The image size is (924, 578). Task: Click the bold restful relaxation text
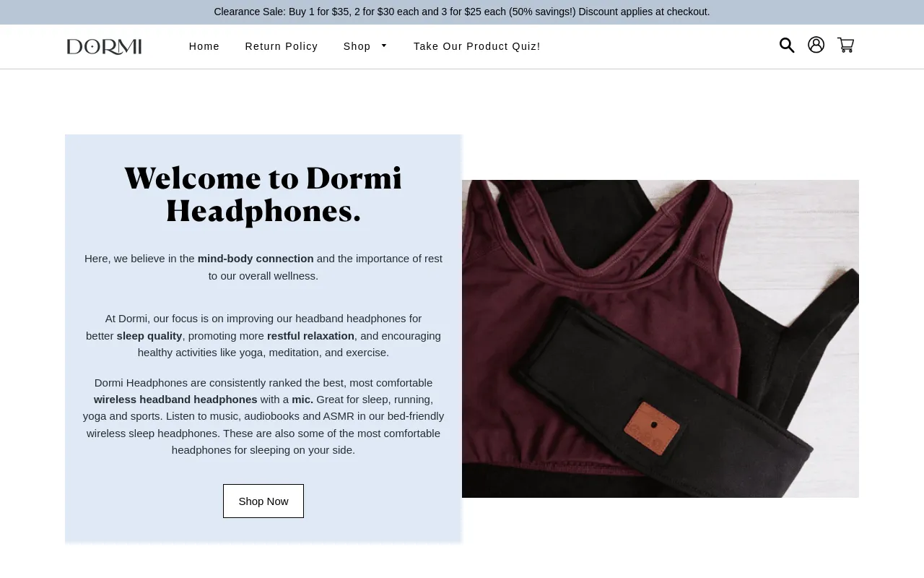click(x=310, y=336)
